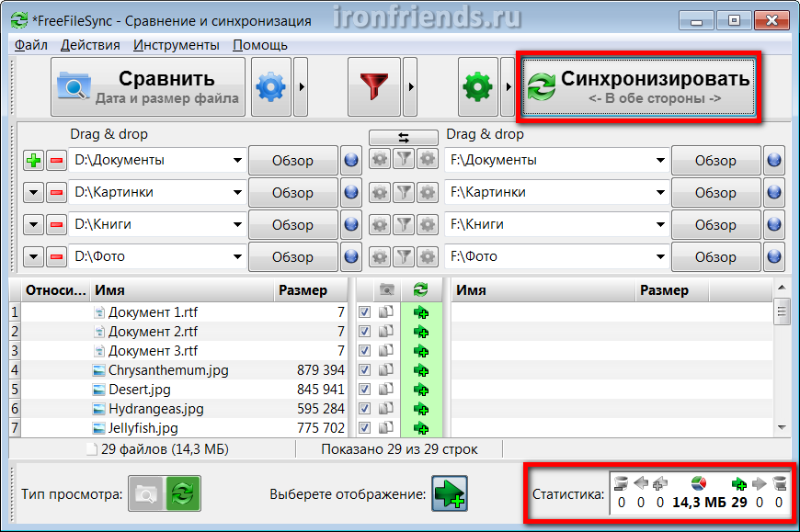Screen dimensions: 800x532
Task: Expand the F:\Книги folder path dropdown
Action: click(x=659, y=225)
